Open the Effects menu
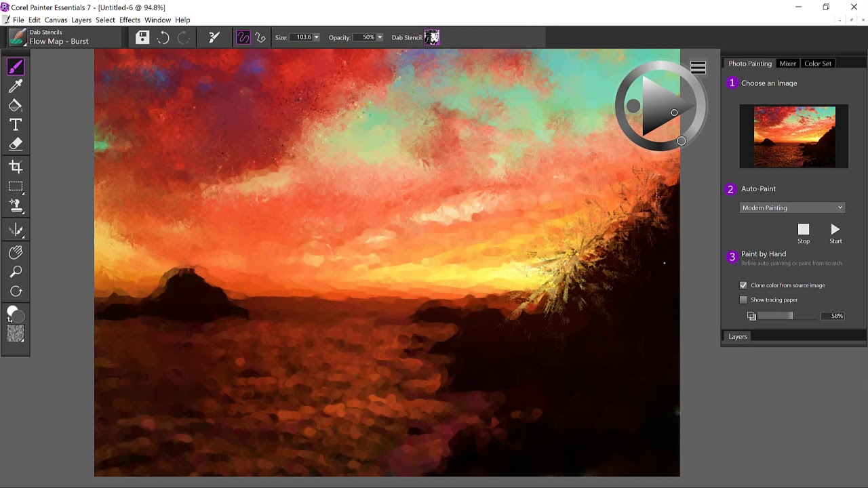868x488 pixels. (129, 20)
